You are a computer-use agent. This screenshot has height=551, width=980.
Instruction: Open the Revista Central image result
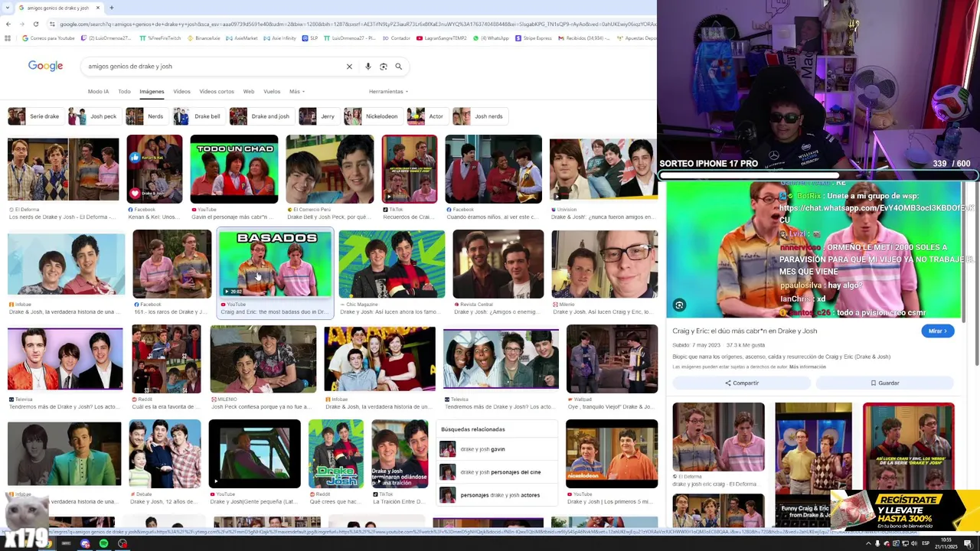(498, 263)
